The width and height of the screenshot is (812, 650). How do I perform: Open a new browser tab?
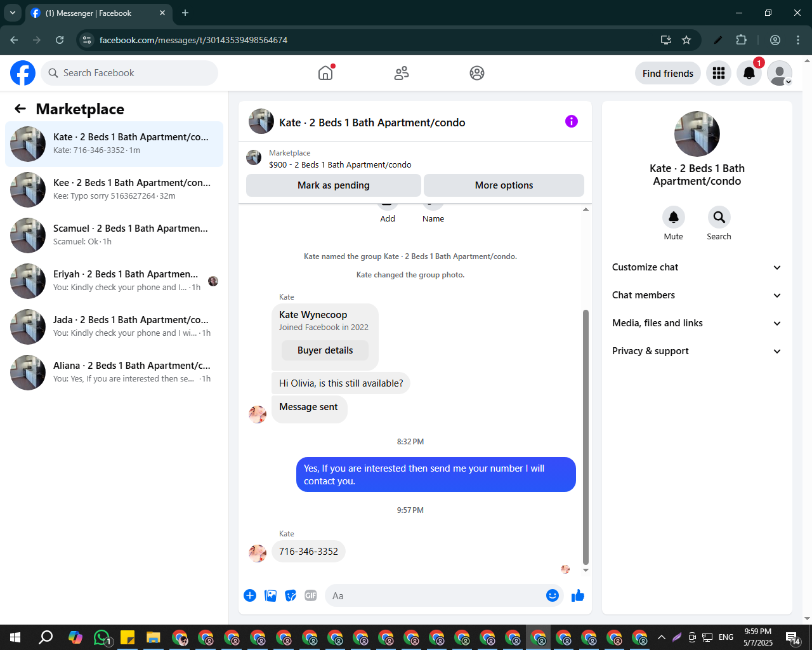click(x=185, y=13)
